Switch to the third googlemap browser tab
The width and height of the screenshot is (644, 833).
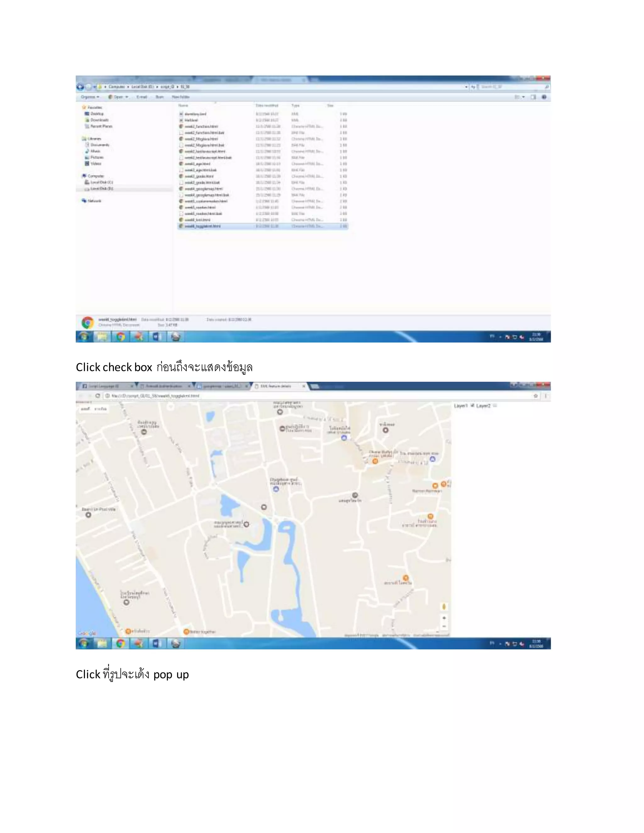coord(222,386)
